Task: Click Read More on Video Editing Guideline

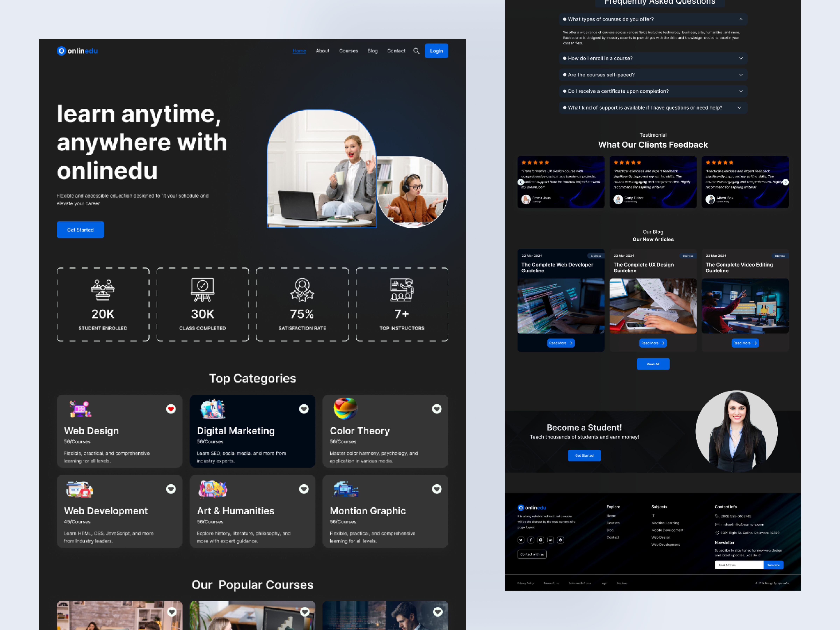Action: point(745,343)
